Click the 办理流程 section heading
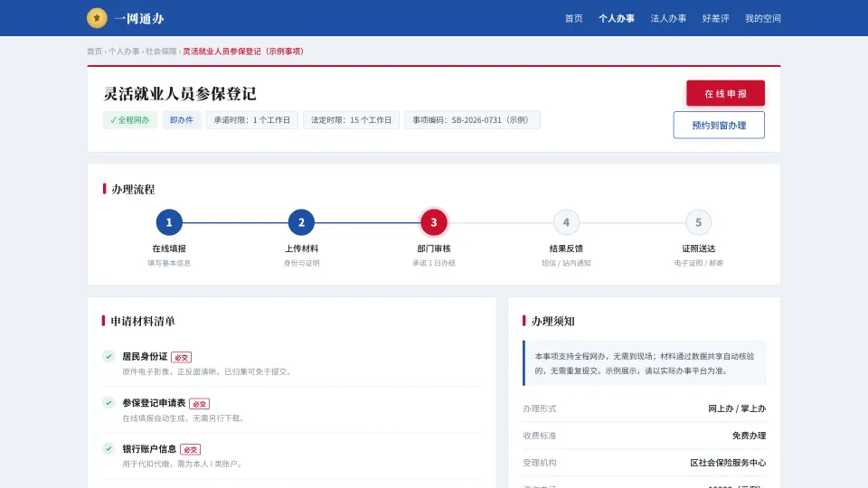This screenshot has height=488, width=868. (x=134, y=189)
